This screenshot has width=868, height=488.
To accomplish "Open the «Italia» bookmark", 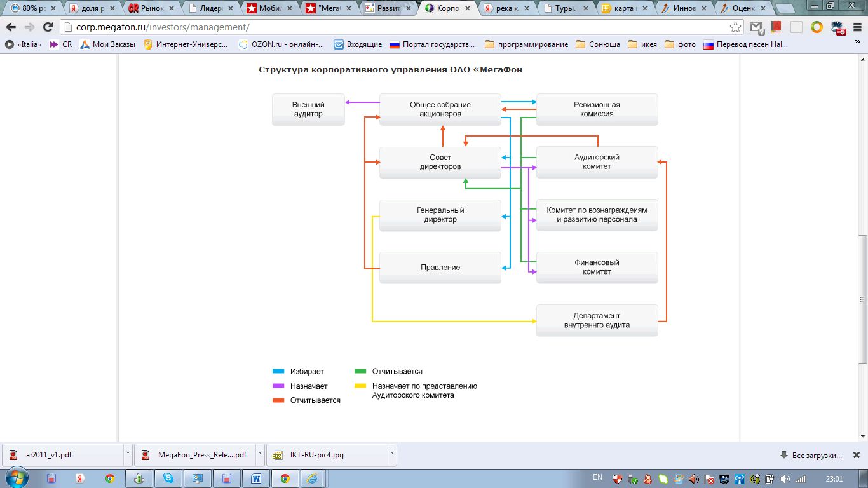I will [x=24, y=44].
